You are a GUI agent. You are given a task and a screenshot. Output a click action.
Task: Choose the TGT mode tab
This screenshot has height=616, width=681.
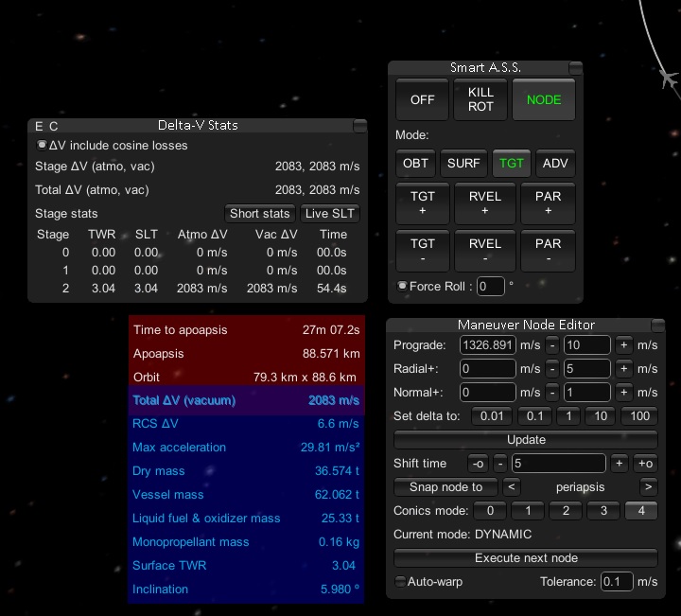(511, 164)
